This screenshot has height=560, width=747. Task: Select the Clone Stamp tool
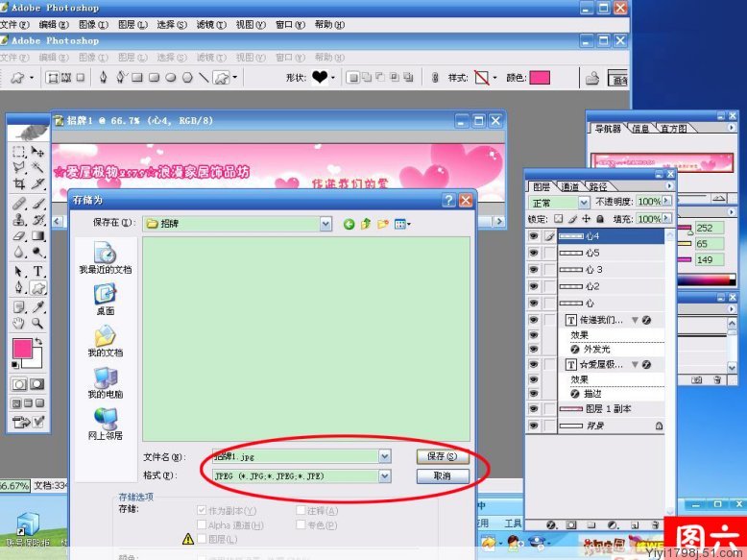coord(18,220)
